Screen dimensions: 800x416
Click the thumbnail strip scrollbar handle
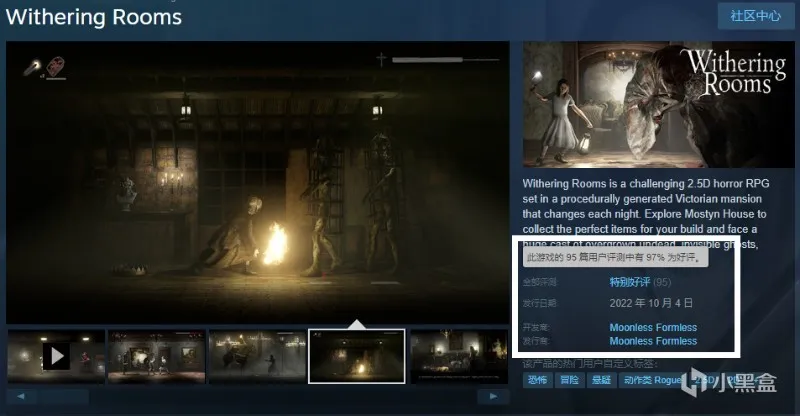point(65,396)
